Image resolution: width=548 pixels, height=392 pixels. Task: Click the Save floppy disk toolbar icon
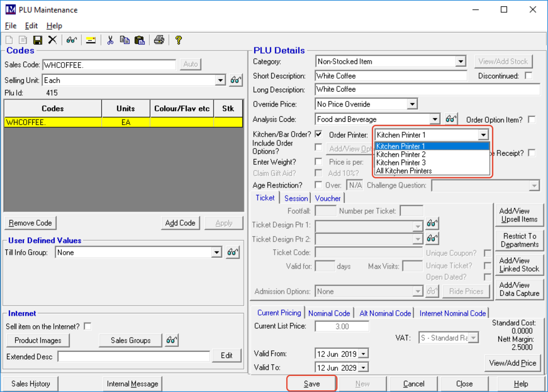[37, 40]
